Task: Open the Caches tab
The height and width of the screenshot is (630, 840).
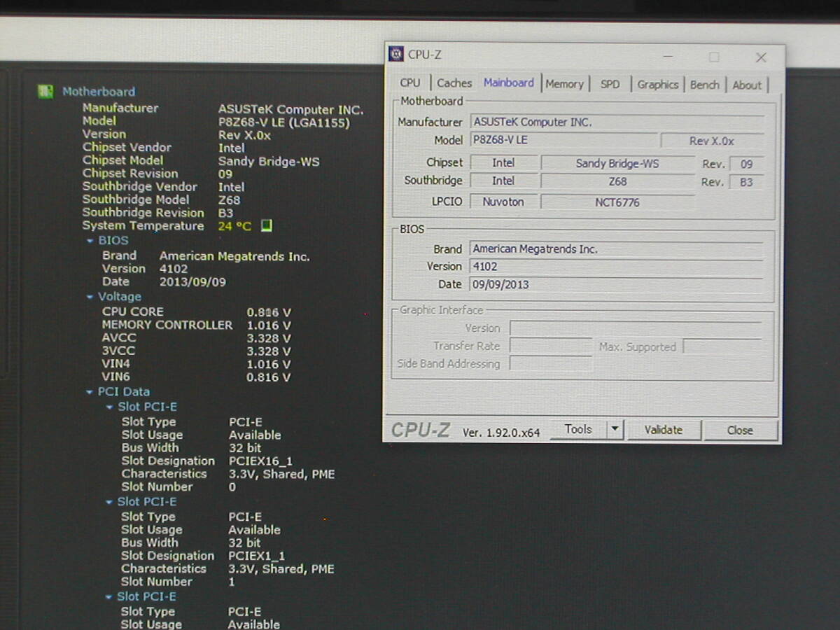Action: point(454,83)
